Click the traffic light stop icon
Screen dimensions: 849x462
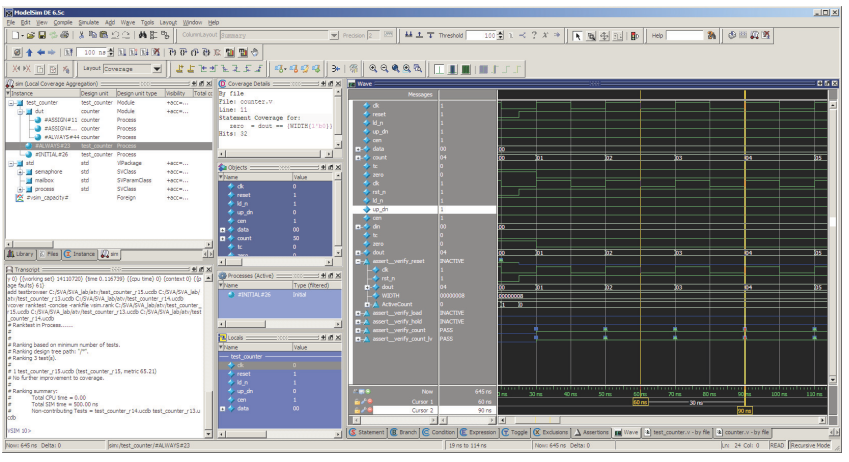point(635,36)
